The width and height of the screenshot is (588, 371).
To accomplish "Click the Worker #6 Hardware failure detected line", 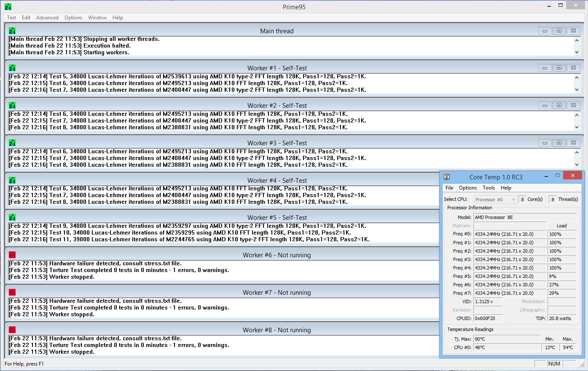I will (x=95, y=264).
